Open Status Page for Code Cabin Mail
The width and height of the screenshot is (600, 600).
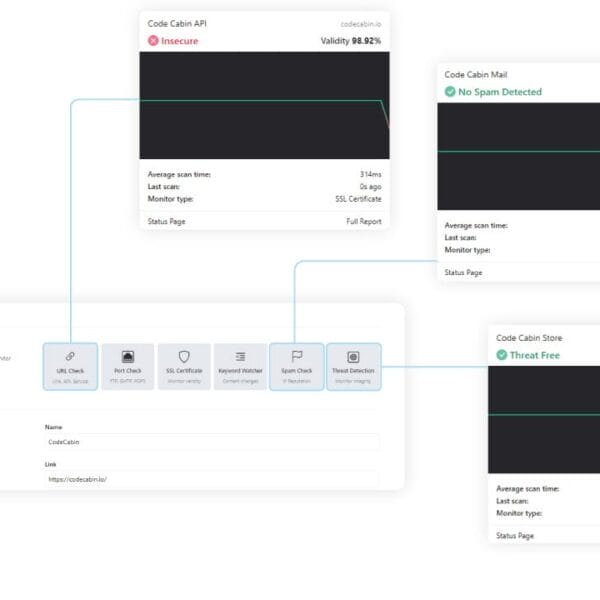[x=463, y=272]
